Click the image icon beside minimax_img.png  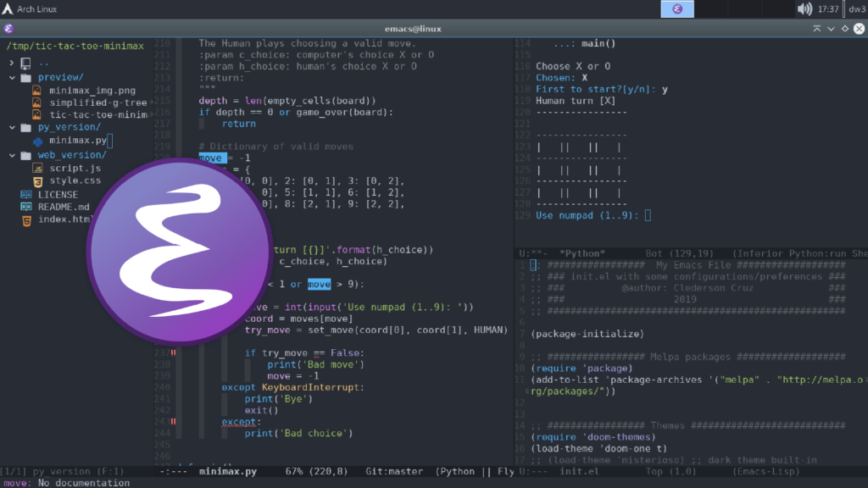36,90
